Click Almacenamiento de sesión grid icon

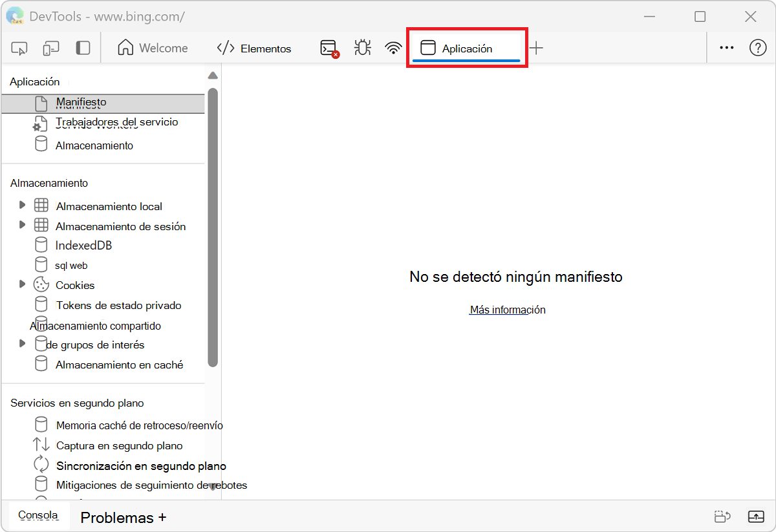click(41, 225)
